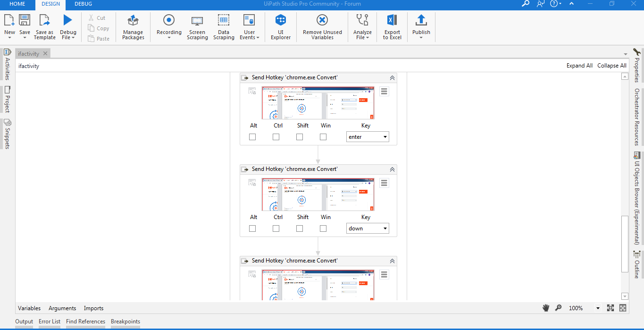The width and height of the screenshot is (644, 330).
Task: Click the search magnifier in title bar
Action: click(x=526, y=4)
